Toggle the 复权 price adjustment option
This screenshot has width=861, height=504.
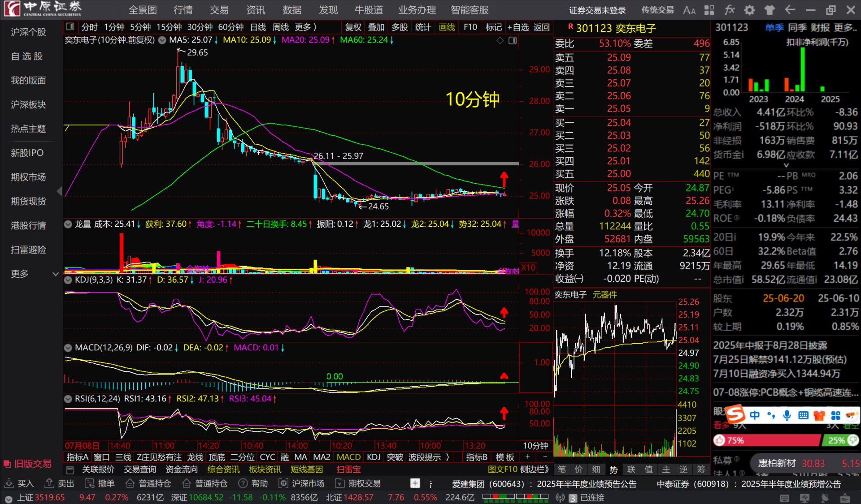pyautogui.click(x=353, y=27)
